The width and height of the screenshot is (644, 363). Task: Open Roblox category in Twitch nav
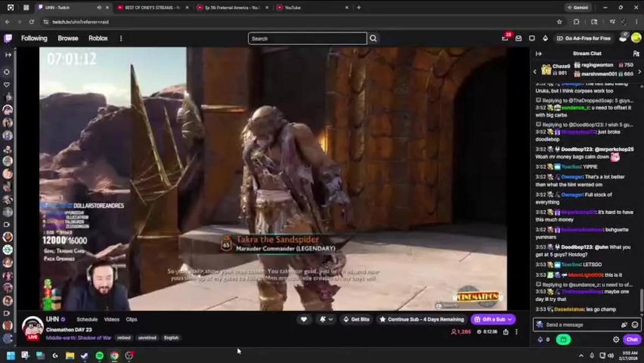(98, 38)
